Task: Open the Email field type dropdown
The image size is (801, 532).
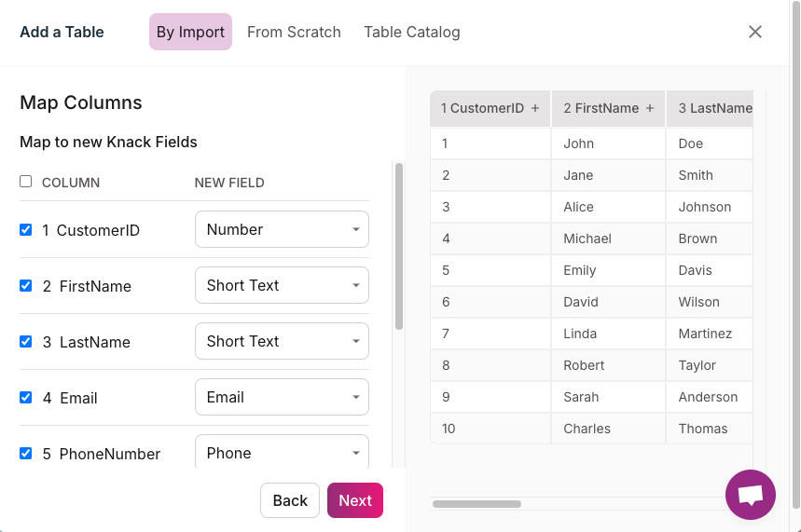Action: [x=282, y=397]
